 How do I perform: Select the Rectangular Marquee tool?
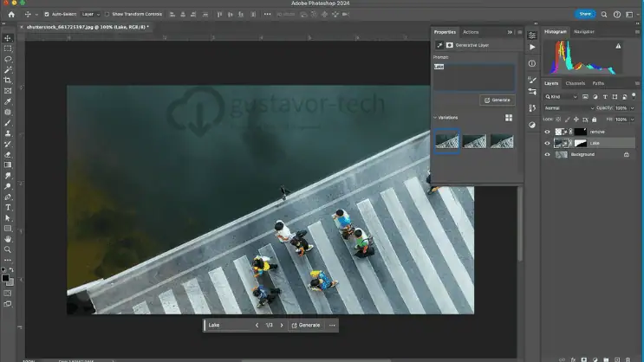tap(8, 48)
